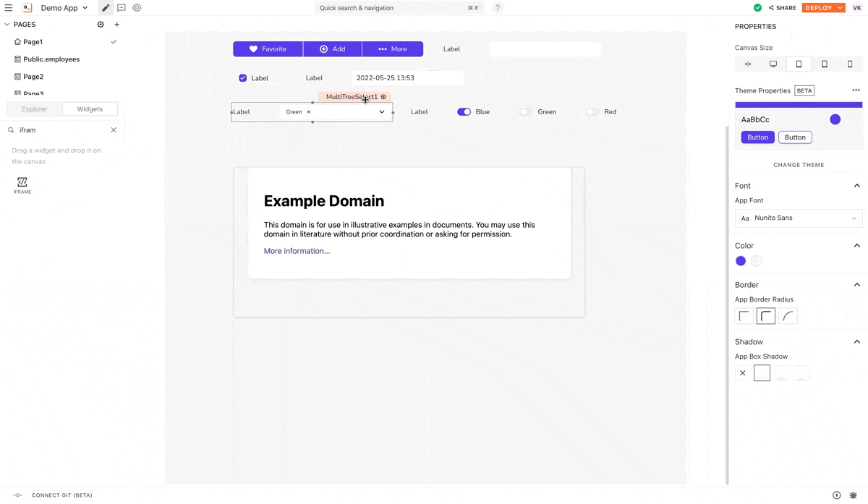Viewport: 868px width, 504px height.
Task: Preview the app with the eye icon
Action: click(x=137, y=8)
